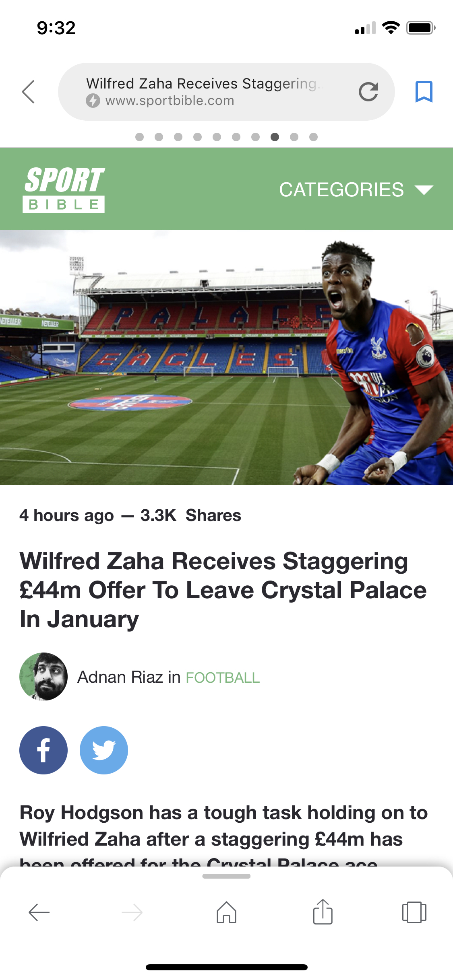This screenshot has width=453, height=980.
Task: Open the FOOTBALL category link
Action: pyautogui.click(x=223, y=677)
